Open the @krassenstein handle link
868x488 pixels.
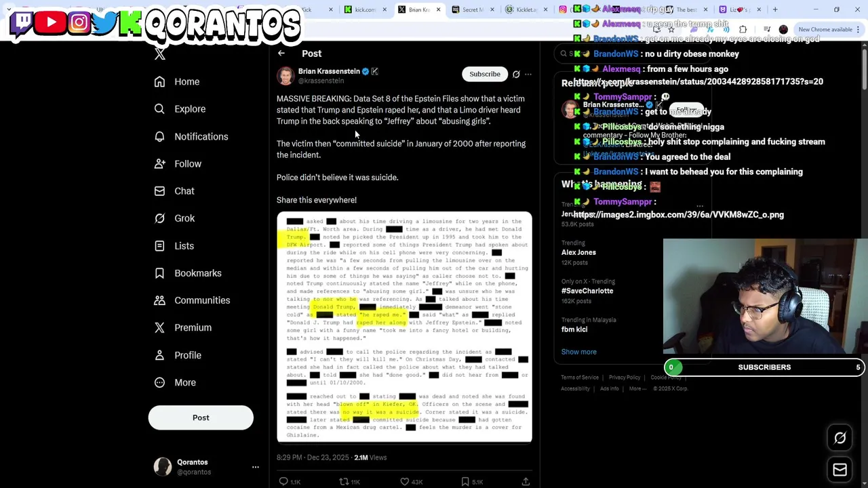[x=321, y=81]
